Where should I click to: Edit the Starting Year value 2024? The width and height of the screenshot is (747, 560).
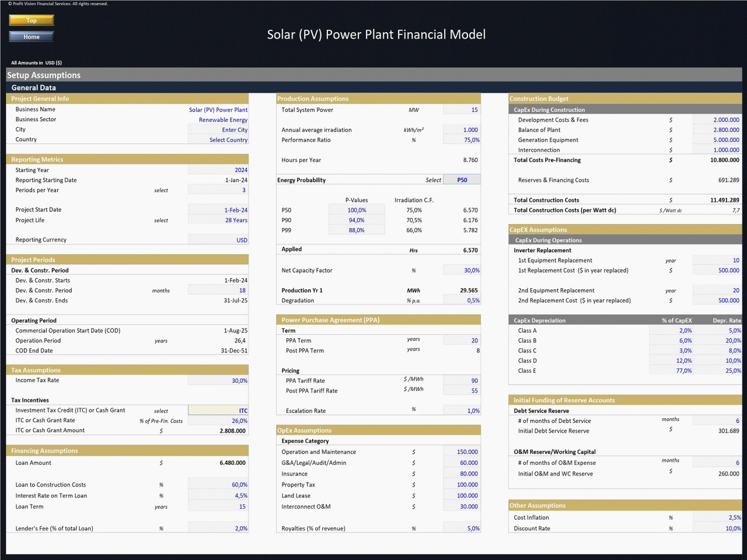coord(218,170)
